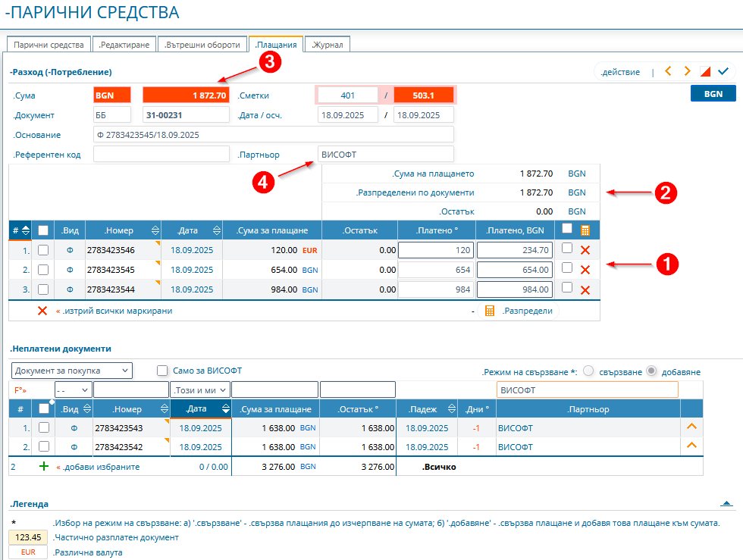The height and width of the screenshot is (560, 743).
Task: Open the Вътрешни обороти tab
Action: pos(202,45)
